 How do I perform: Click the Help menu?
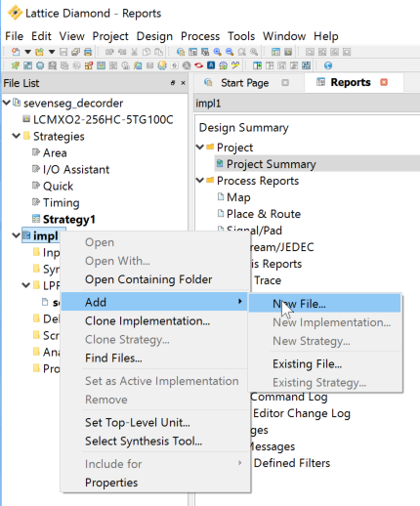click(x=326, y=36)
